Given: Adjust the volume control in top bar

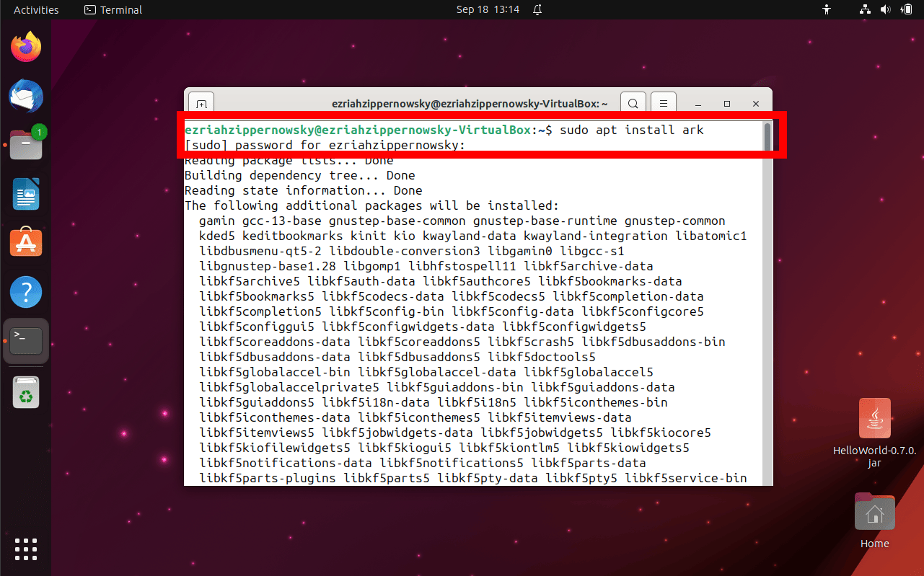Looking at the screenshot, I should click(886, 9).
